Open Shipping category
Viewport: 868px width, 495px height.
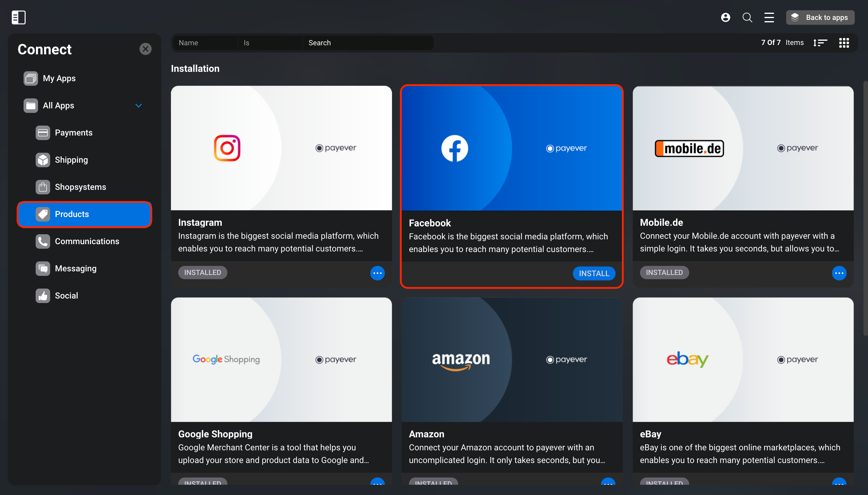84,160
